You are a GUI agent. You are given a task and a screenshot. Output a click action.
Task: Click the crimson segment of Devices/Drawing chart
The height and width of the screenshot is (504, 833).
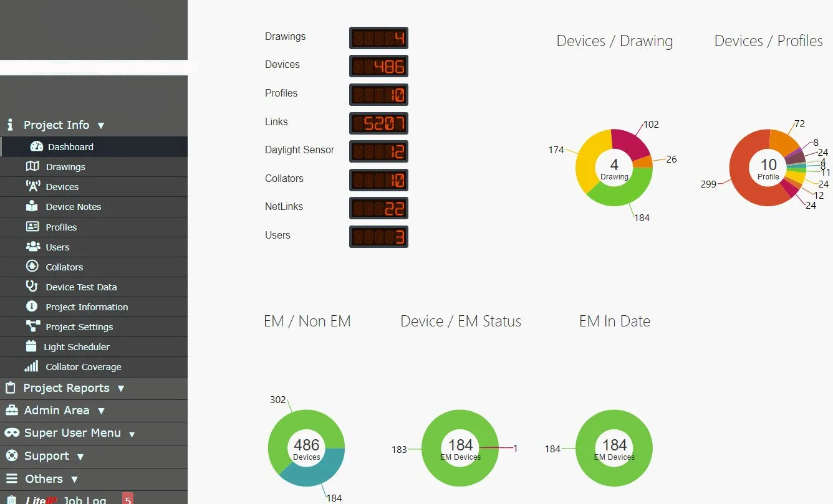pyautogui.click(x=631, y=141)
